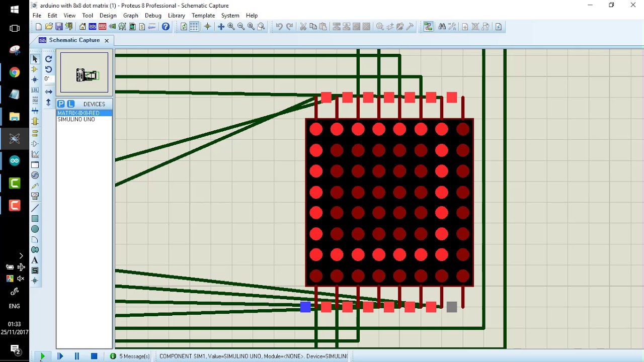
Task: Open the Template menu
Action: [x=203, y=16]
